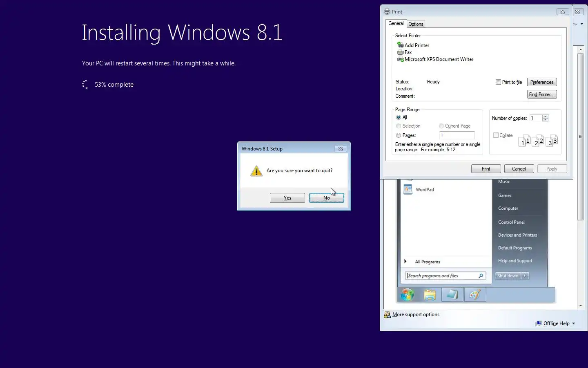The image size is (588, 368).
Task: Click the Shut down button
Action: [x=508, y=276]
